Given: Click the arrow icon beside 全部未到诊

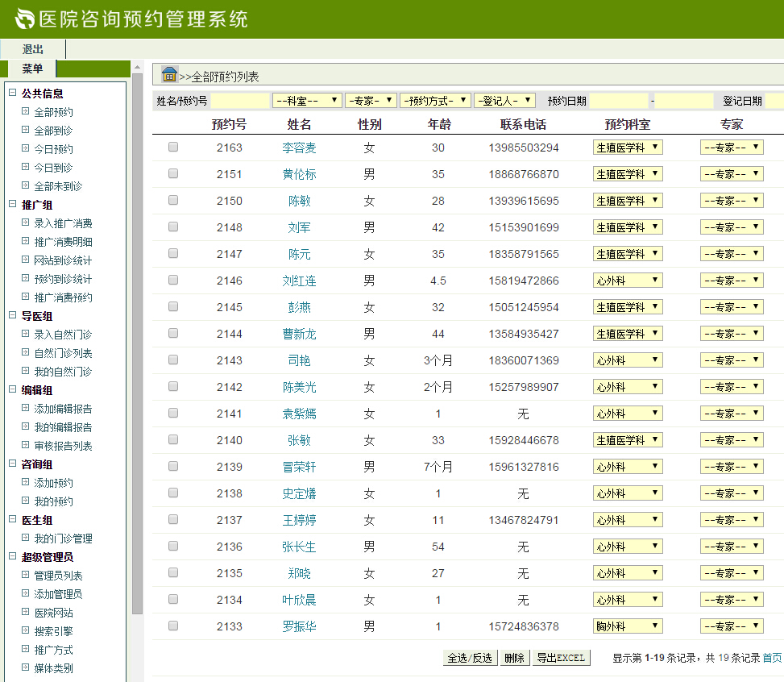Looking at the screenshot, I should coord(26,185).
